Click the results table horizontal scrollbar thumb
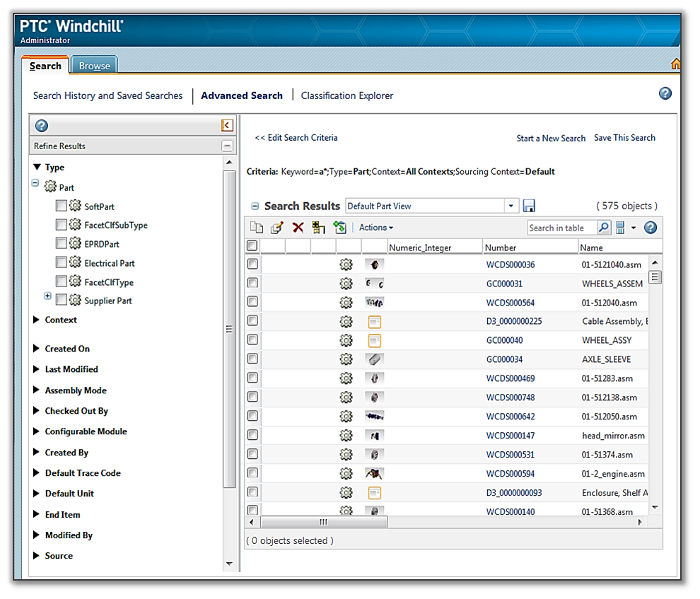700x599 pixels. click(324, 522)
